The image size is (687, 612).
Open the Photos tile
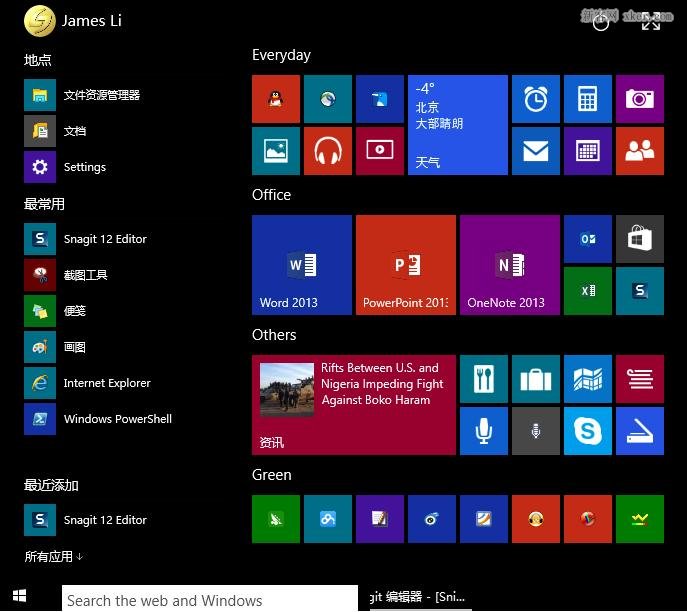[x=276, y=151]
